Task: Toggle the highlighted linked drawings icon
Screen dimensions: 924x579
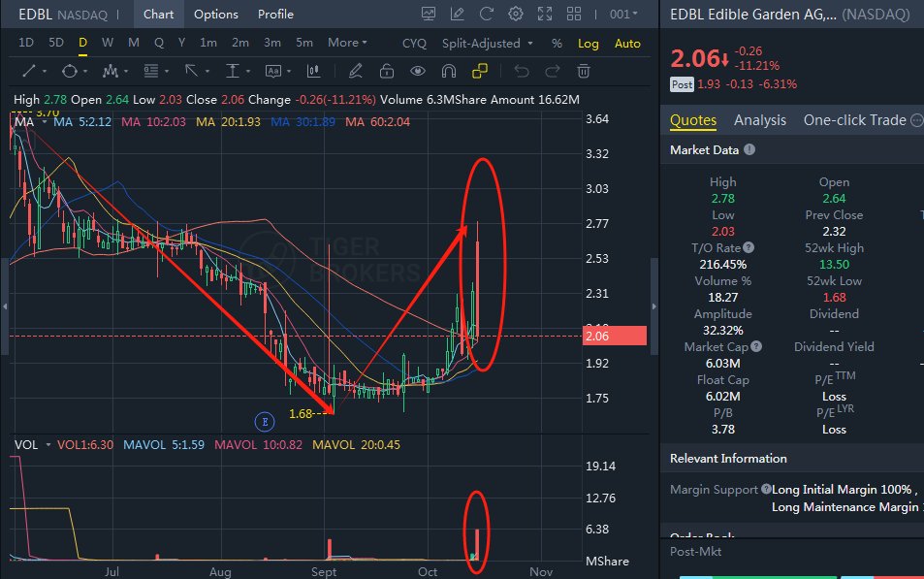Action: pos(480,72)
